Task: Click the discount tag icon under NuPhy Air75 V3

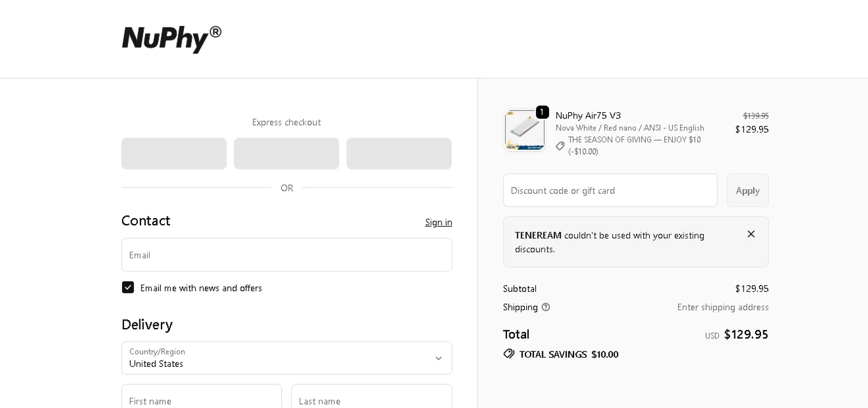Action: (560, 146)
